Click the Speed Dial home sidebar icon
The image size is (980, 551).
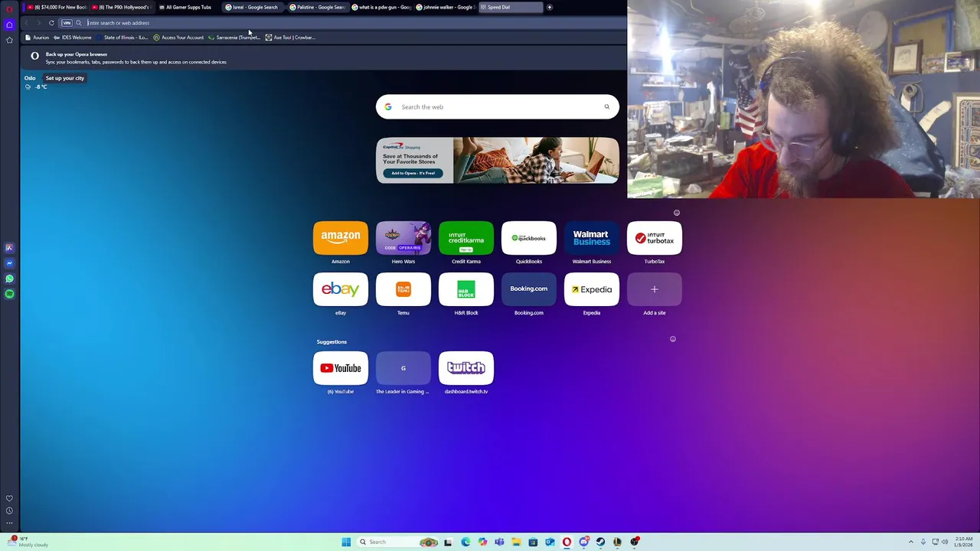pos(9,24)
